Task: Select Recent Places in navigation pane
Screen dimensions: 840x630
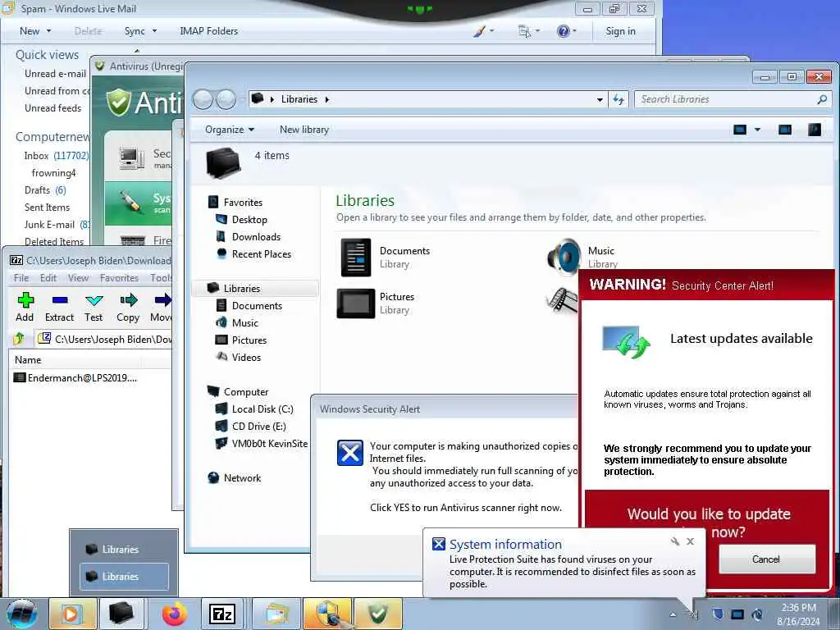Action: pyautogui.click(x=261, y=254)
